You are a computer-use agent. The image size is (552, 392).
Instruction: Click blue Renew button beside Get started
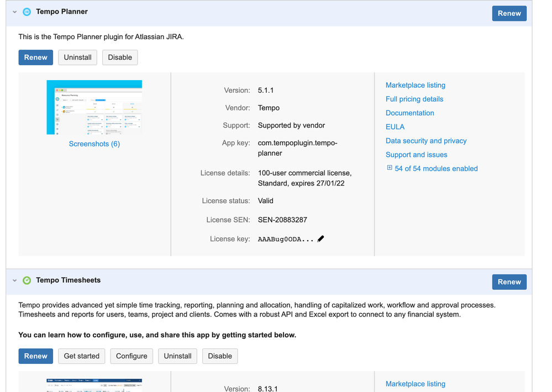(35, 356)
